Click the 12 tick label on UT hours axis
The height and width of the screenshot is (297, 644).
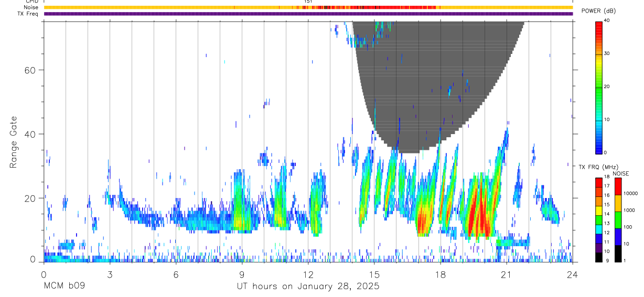click(x=308, y=274)
